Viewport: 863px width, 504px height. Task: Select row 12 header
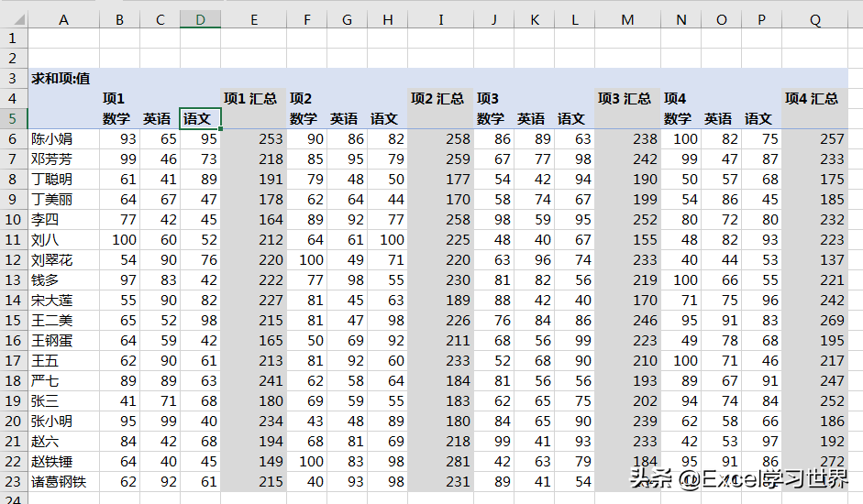(13, 259)
